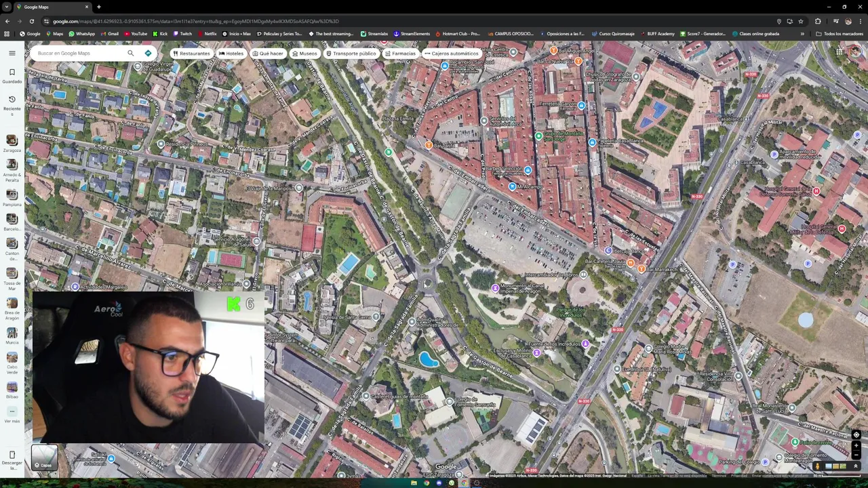Open the Chrome profile avatar
Image resolution: width=868 pixels, height=488 pixels.
848,21
